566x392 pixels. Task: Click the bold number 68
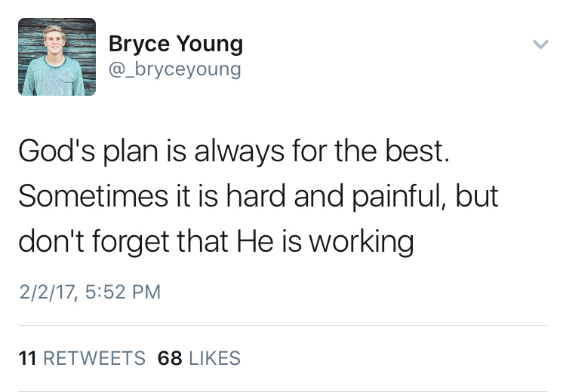click(x=170, y=358)
